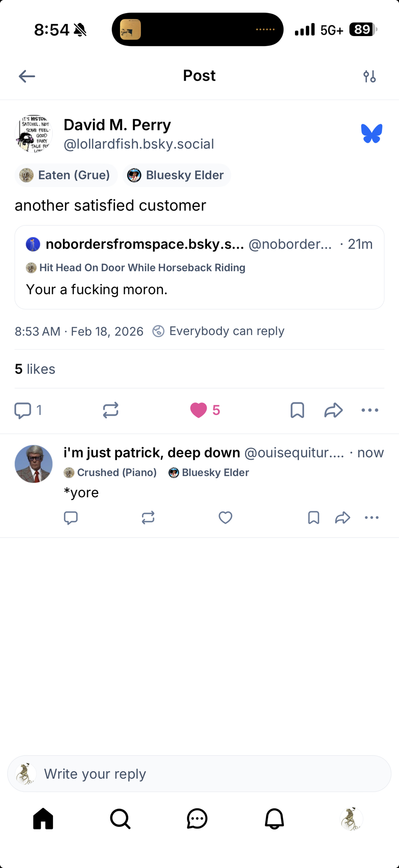This screenshot has height=868, width=399.
Task: Share the main post
Action: pos(334,410)
